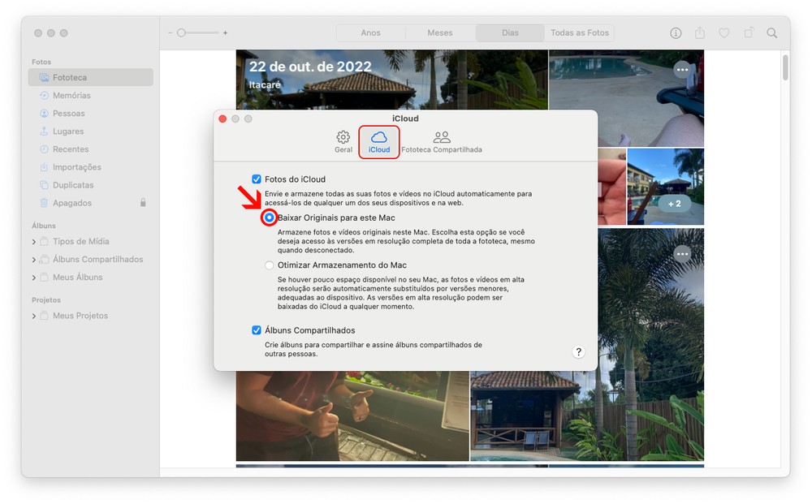Click the Rotate icon in toolbar
The width and height of the screenshot is (812, 504).
pyautogui.click(x=749, y=33)
